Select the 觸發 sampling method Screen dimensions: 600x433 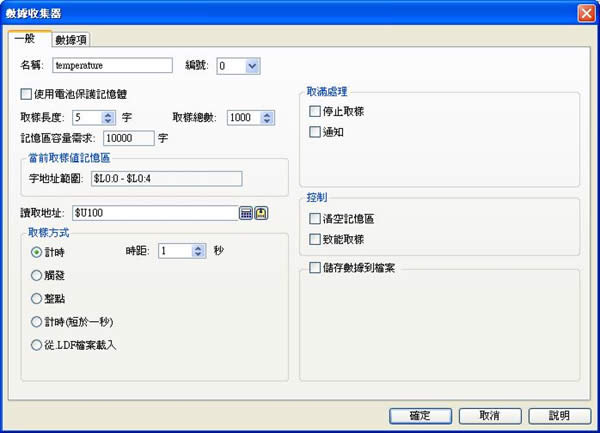point(37,275)
